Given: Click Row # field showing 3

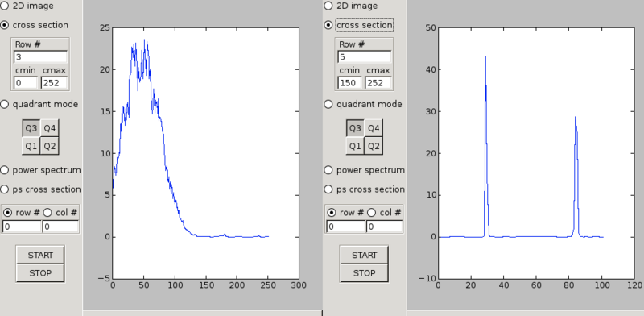Looking at the screenshot, I should point(40,56).
